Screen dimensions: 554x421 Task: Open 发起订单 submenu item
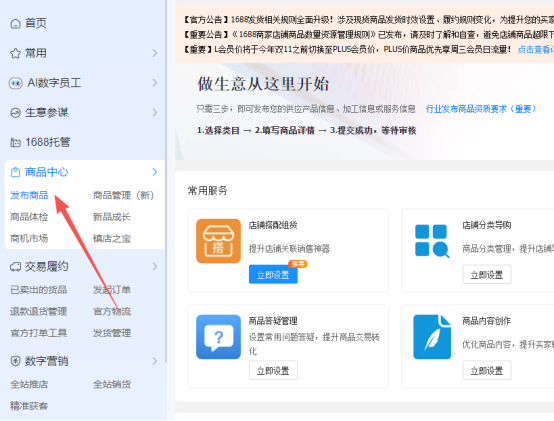(x=112, y=290)
